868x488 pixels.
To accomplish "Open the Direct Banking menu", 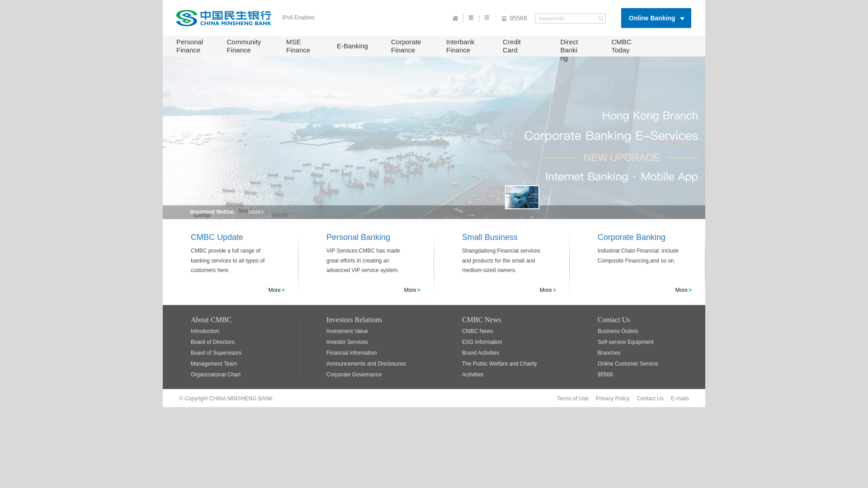I will click(569, 50).
